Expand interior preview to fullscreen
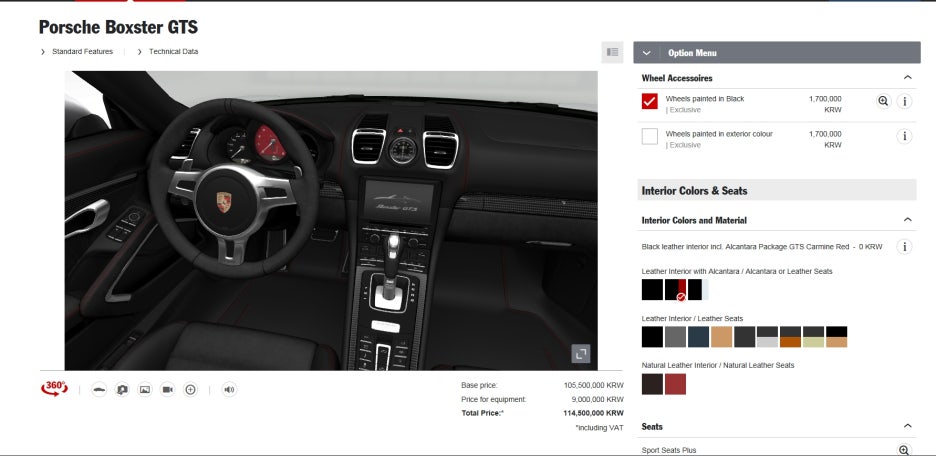 (581, 353)
